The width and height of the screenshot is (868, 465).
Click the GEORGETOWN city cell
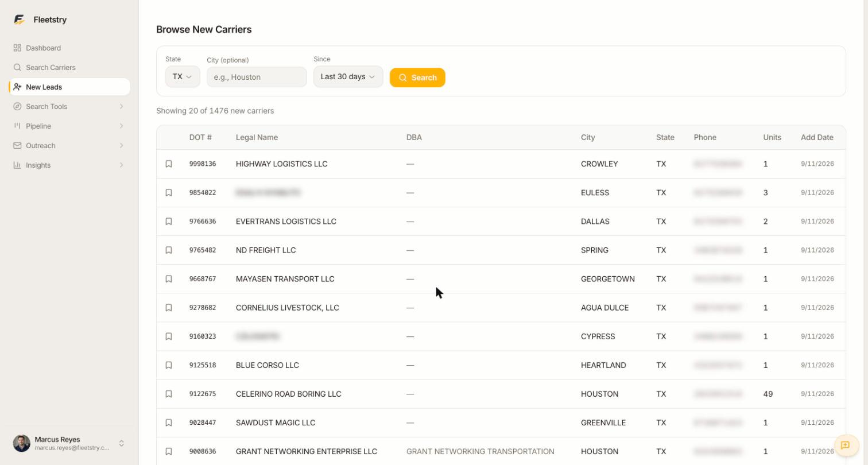(x=608, y=279)
